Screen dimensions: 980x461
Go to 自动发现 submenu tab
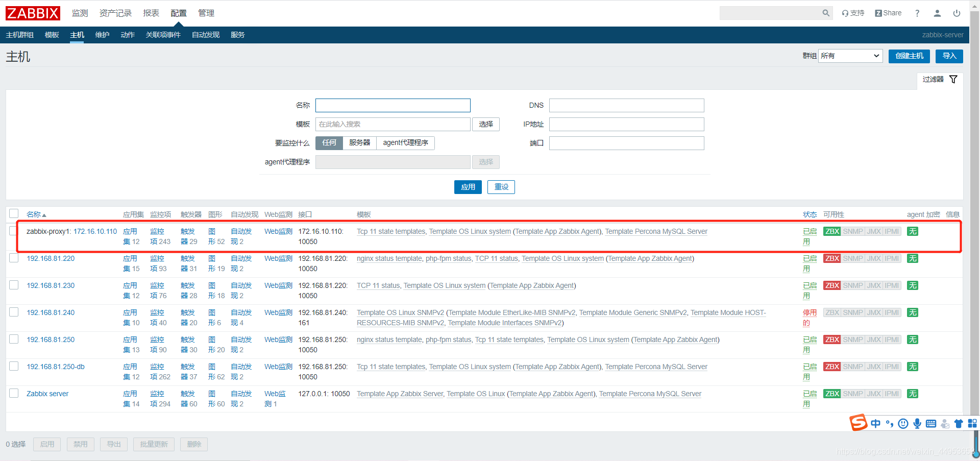pos(206,35)
